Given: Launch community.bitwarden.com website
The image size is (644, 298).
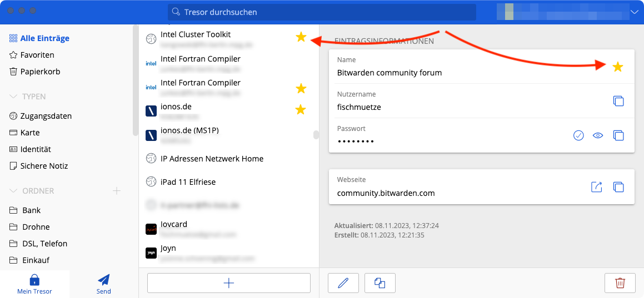Looking at the screenshot, I should [x=596, y=187].
